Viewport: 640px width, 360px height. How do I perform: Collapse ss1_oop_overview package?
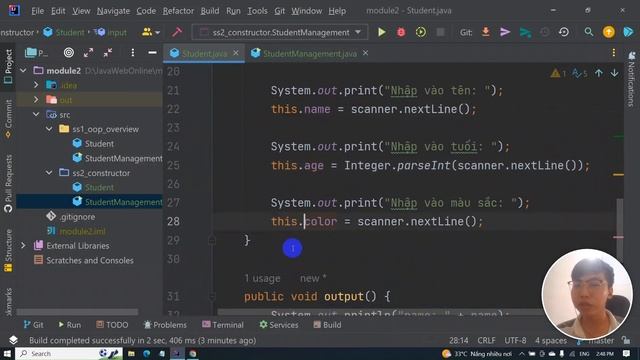(49, 129)
